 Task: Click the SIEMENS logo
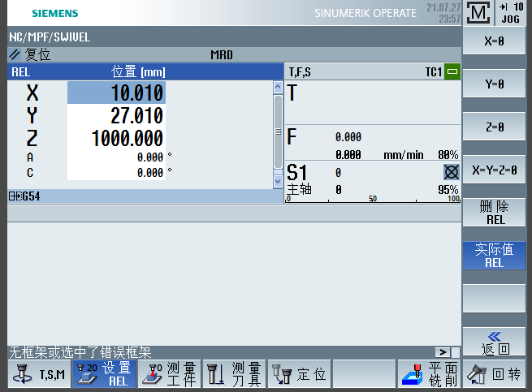[55, 13]
